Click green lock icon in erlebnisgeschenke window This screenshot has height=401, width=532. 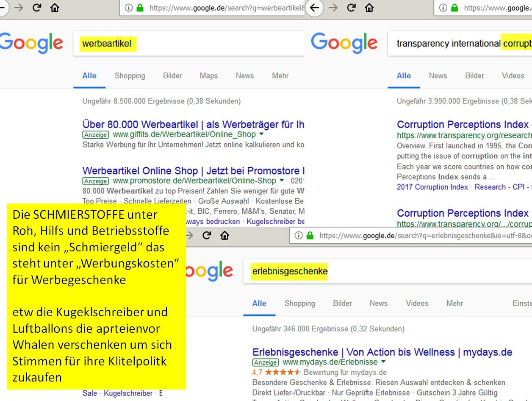coord(310,235)
